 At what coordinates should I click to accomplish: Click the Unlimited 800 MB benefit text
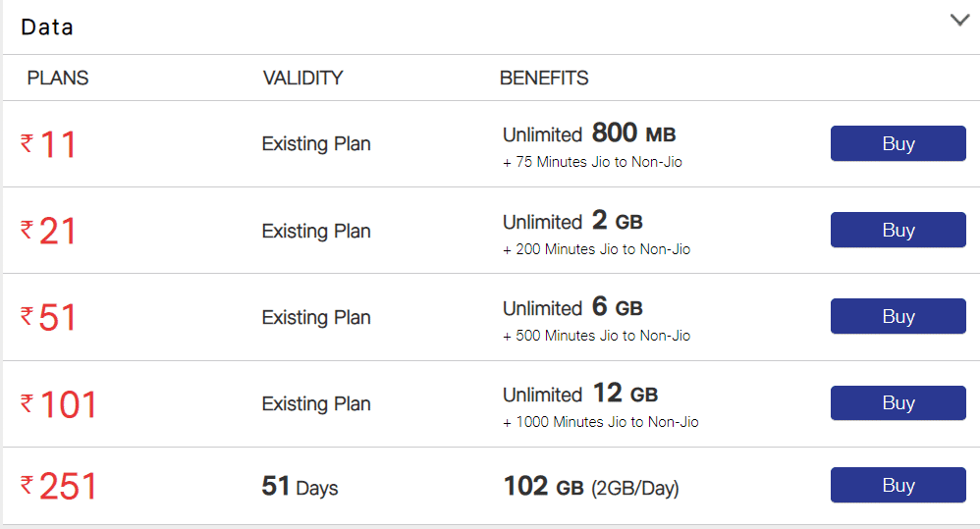(589, 134)
